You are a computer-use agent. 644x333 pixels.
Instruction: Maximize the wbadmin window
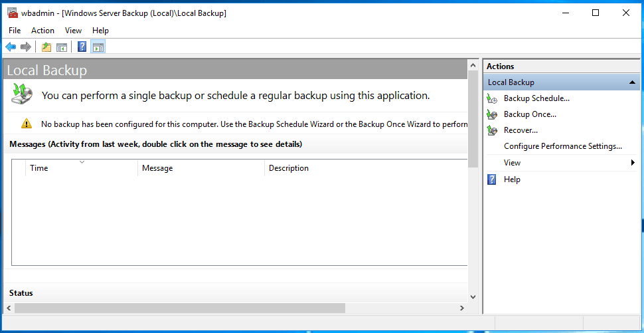(596, 13)
